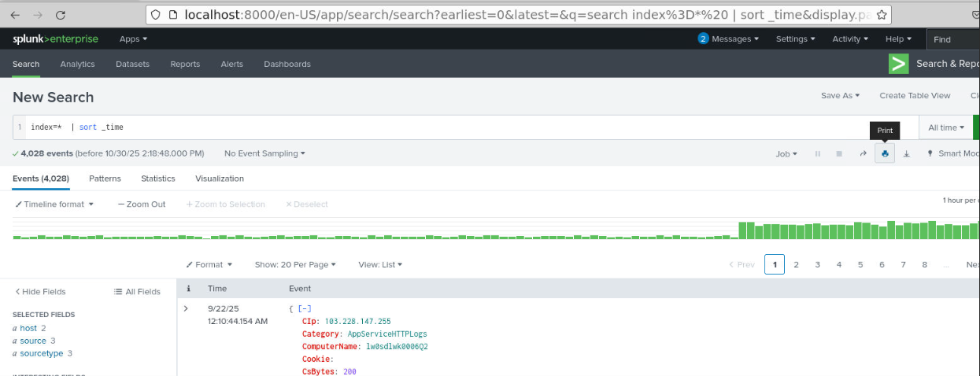This screenshot has width=980, height=376.
Task: Click the Zoom Out timeline button
Action: [142, 205]
